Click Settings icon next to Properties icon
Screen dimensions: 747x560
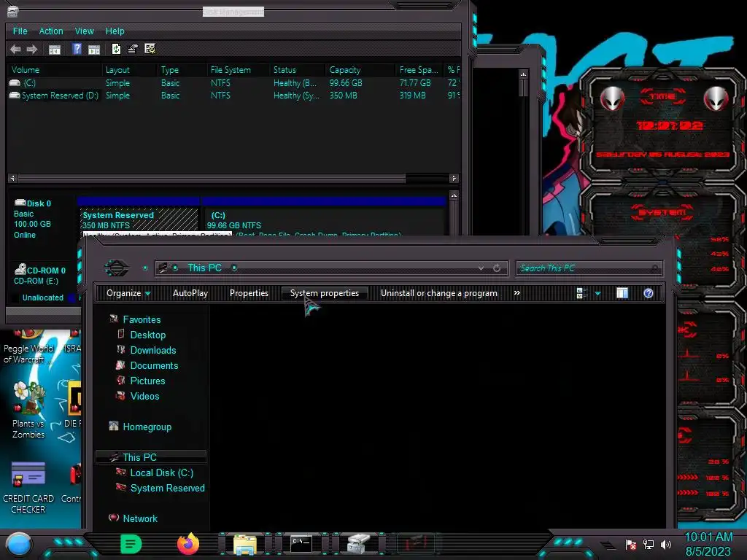[150, 49]
